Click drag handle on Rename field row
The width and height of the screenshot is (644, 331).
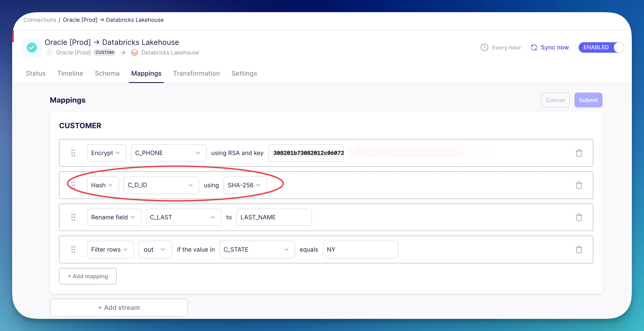(73, 217)
